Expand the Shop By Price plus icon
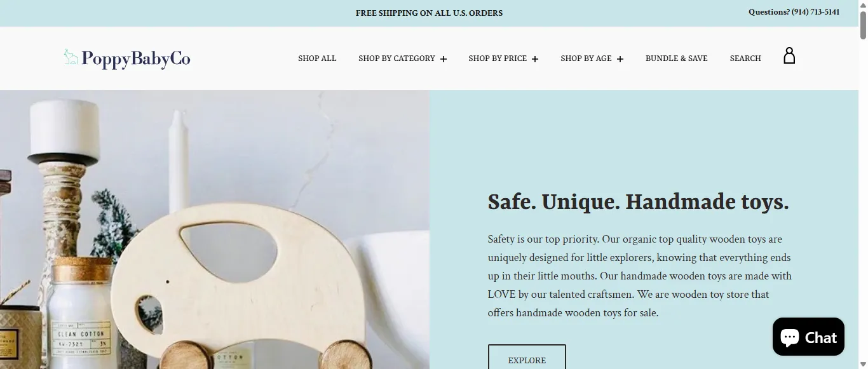 point(535,59)
